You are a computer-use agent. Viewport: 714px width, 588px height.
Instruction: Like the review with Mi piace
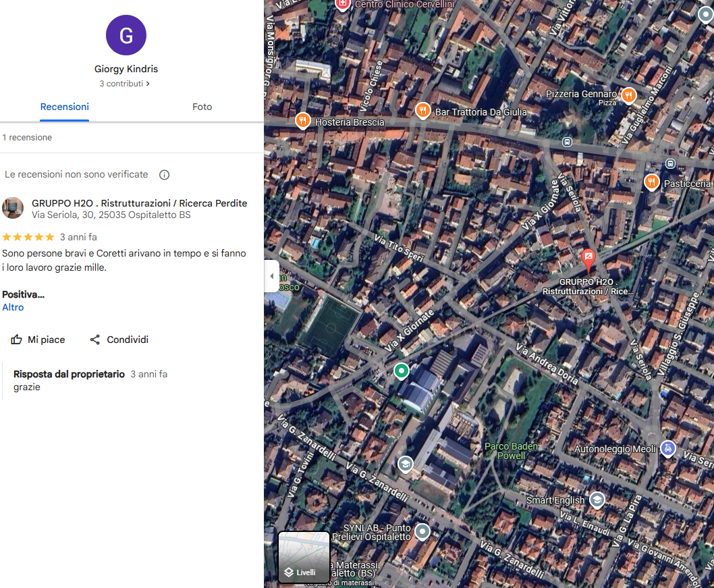(38, 340)
